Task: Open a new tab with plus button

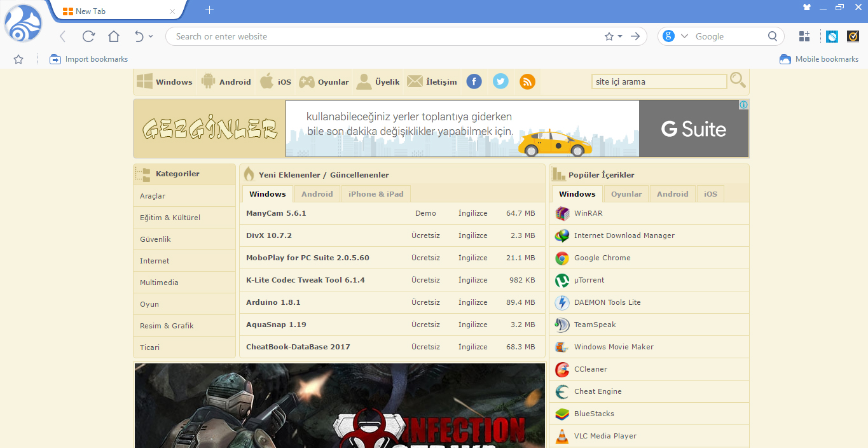Action: click(x=210, y=10)
